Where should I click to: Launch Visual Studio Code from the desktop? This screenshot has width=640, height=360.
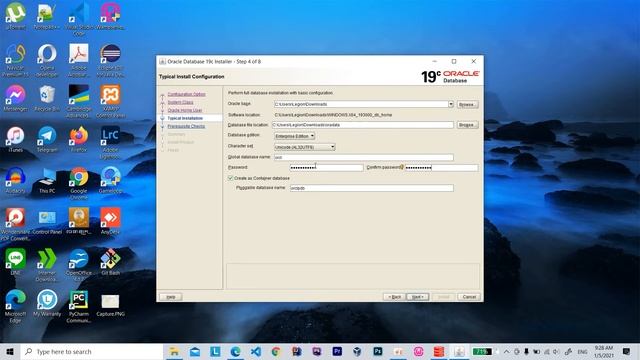[x=79, y=19]
